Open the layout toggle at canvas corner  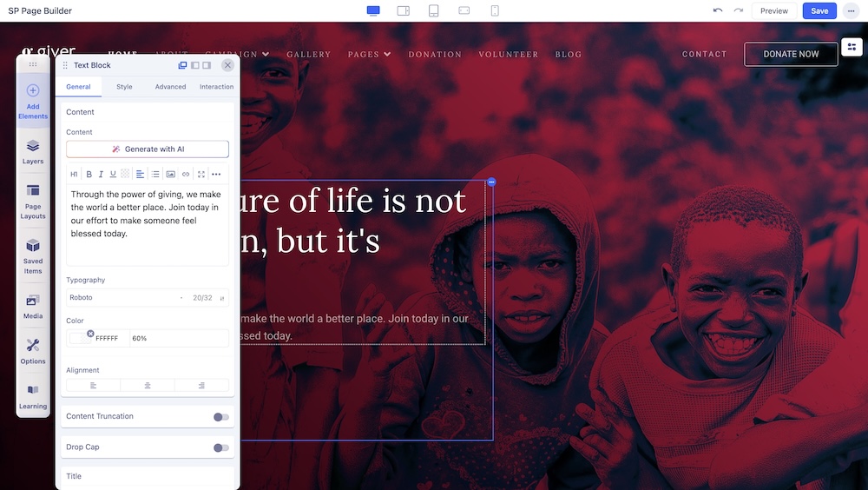coord(852,47)
